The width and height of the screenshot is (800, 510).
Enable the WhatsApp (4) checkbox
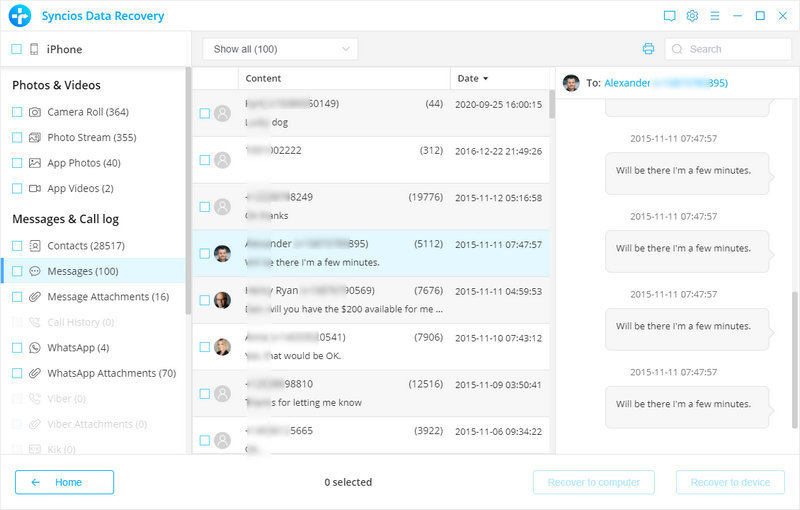point(17,348)
